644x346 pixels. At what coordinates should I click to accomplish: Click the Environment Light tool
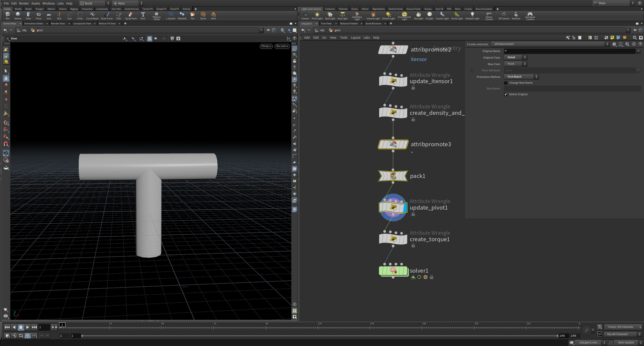click(404, 16)
